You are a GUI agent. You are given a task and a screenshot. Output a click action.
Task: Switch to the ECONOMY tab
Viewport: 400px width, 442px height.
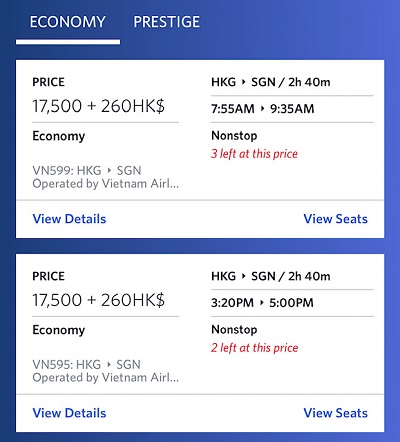coord(68,22)
